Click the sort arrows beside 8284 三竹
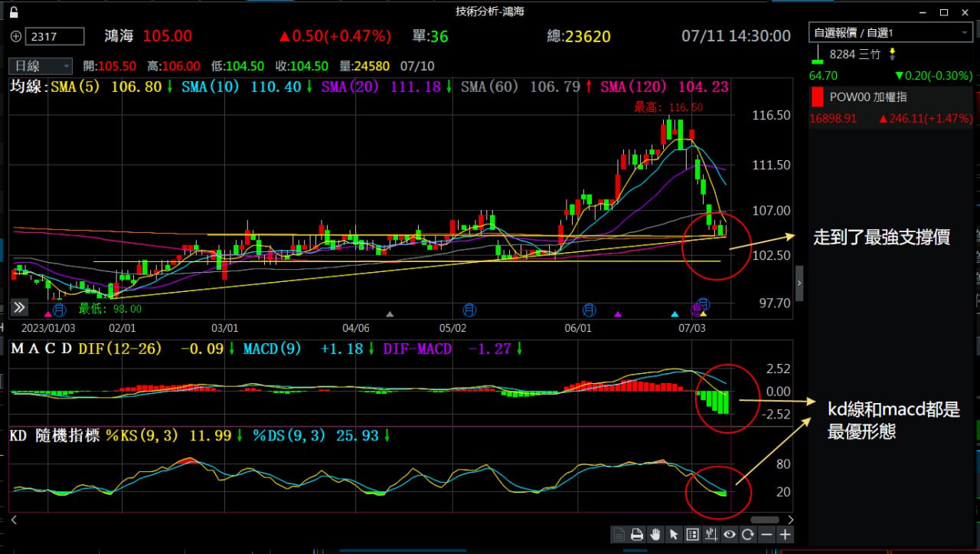 coord(891,54)
